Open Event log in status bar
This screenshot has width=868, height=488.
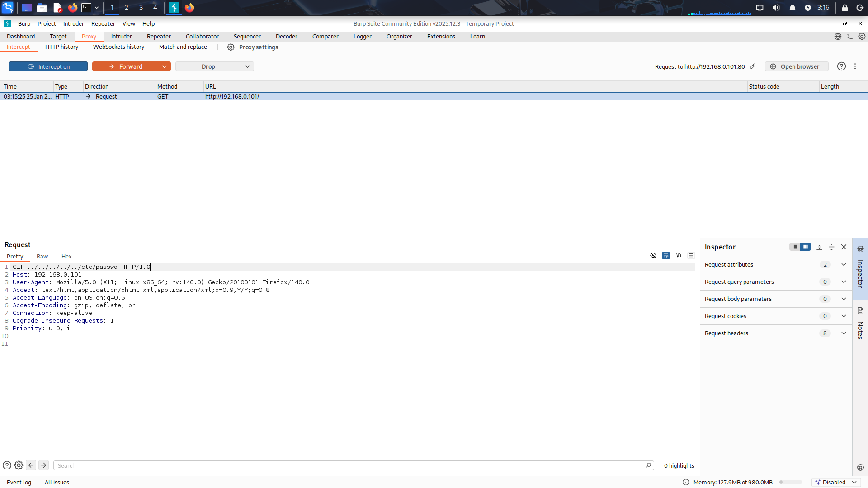19,483
